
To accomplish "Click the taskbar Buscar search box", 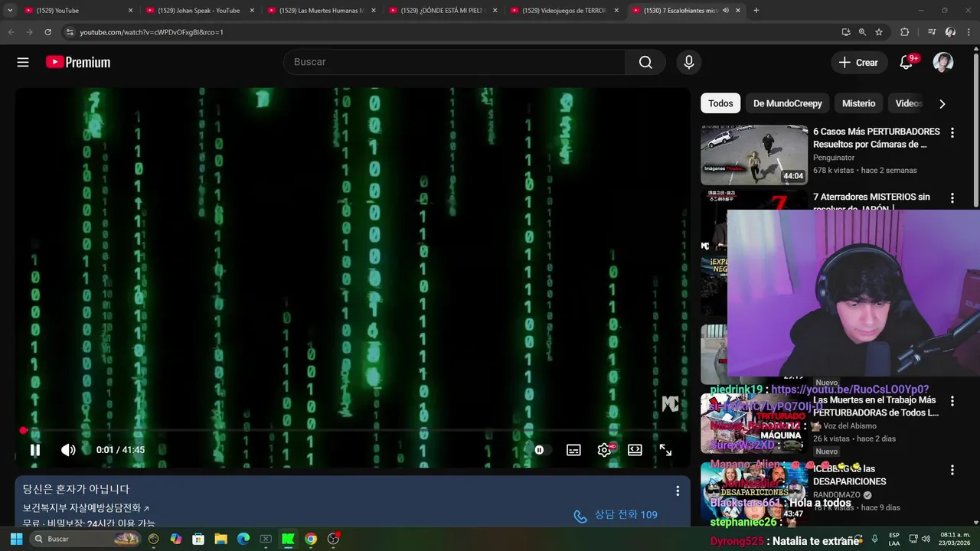I will pyautogui.click(x=84, y=539).
